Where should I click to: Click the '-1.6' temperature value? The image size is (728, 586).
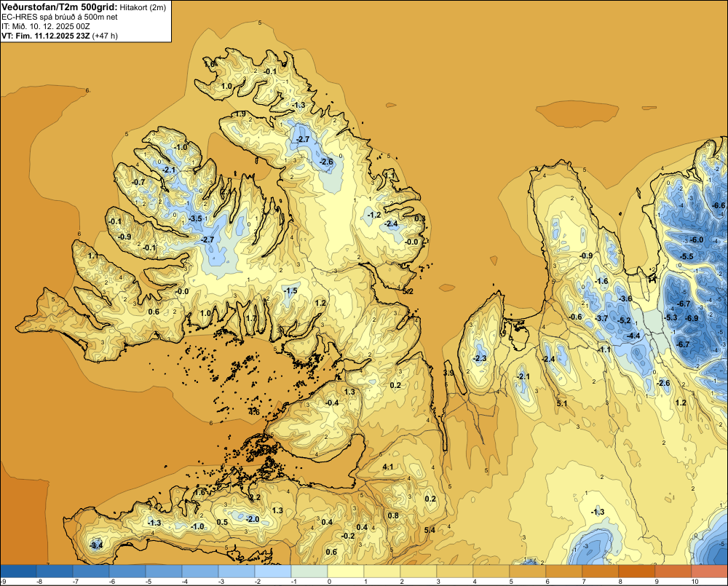pos(602,281)
